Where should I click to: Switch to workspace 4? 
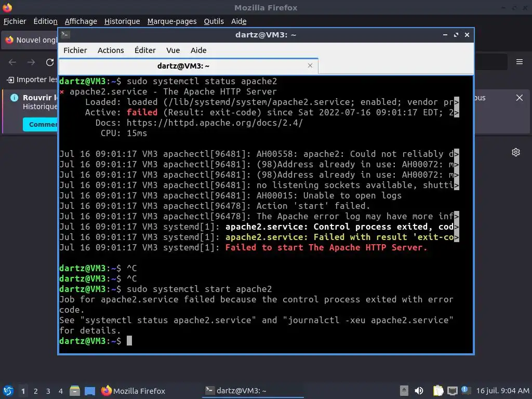[61, 391]
